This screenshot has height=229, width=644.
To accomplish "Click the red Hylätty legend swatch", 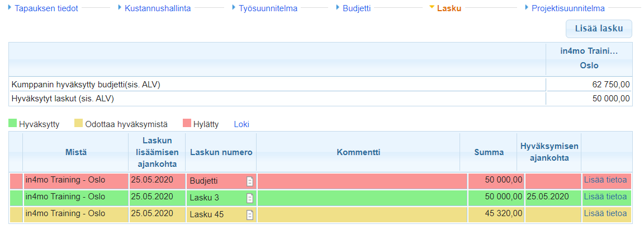I will click(x=187, y=124).
